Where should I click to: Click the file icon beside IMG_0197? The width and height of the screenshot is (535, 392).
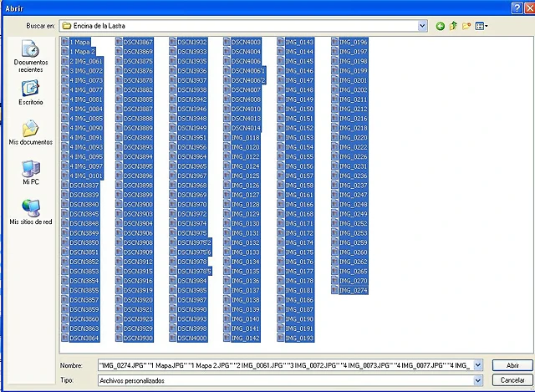[x=334, y=51]
